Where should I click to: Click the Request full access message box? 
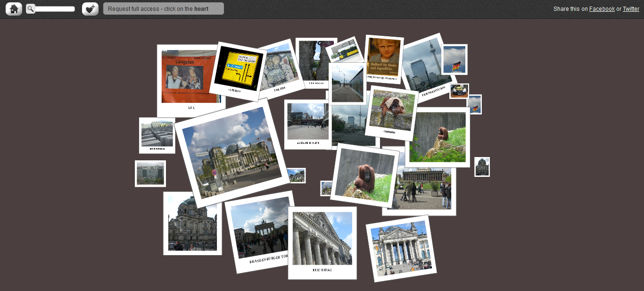pyautogui.click(x=163, y=9)
